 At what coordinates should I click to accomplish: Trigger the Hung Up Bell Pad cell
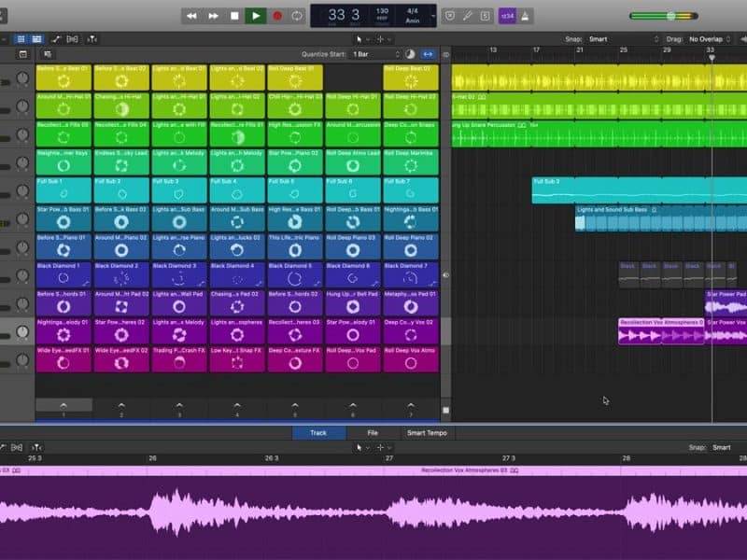click(x=353, y=302)
